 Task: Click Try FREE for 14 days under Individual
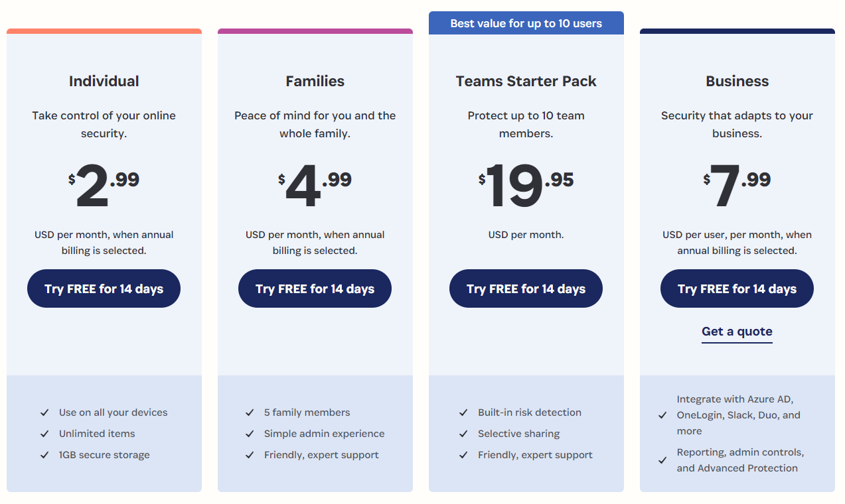pos(104,288)
